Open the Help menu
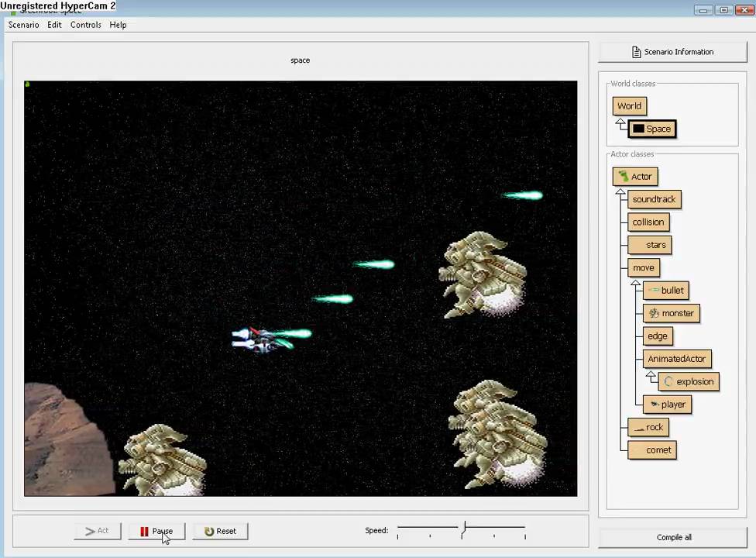 [x=118, y=25]
